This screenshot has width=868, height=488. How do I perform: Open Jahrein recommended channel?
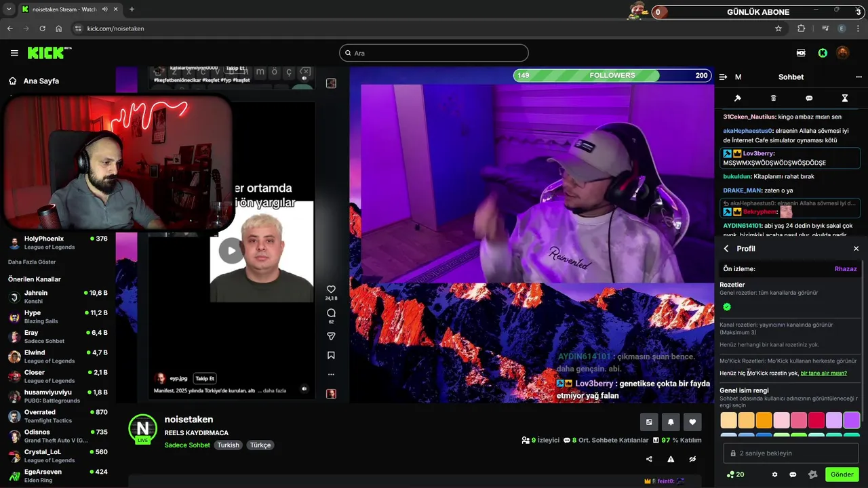coord(58,297)
